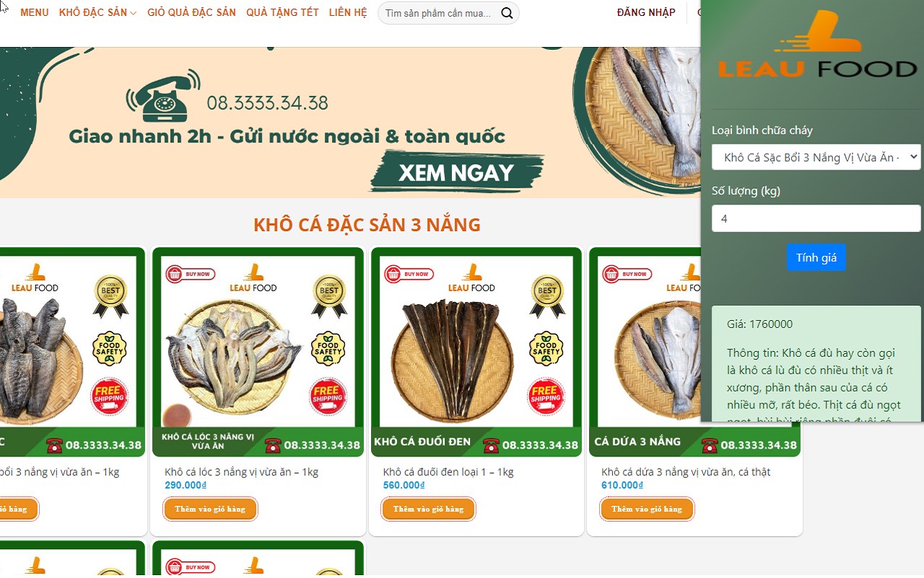The image size is (924, 578).
Task: Click the search magnifier icon
Action: point(507,13)
